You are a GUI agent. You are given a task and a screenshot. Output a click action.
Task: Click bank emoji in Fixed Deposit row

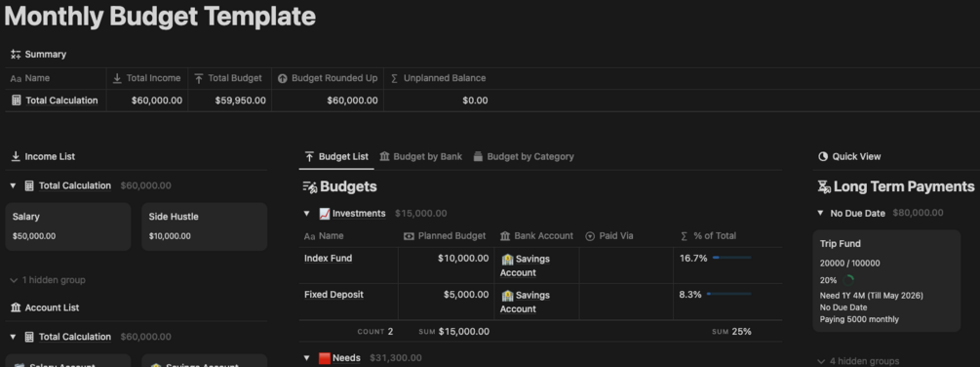[x=507, y=295]
